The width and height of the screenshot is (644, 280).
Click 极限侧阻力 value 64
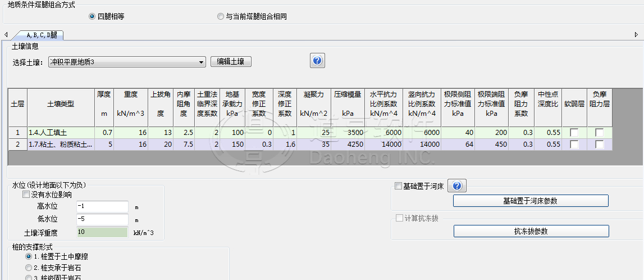[x=458, y=144]
